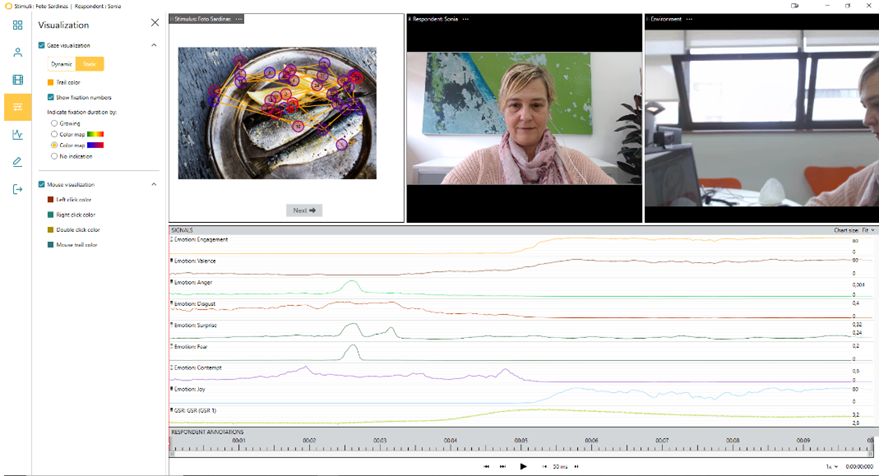This screenshot has height=476, width=879.
Task: Switch gaze mode to Dynamic
Action: (x=62, y=64)
